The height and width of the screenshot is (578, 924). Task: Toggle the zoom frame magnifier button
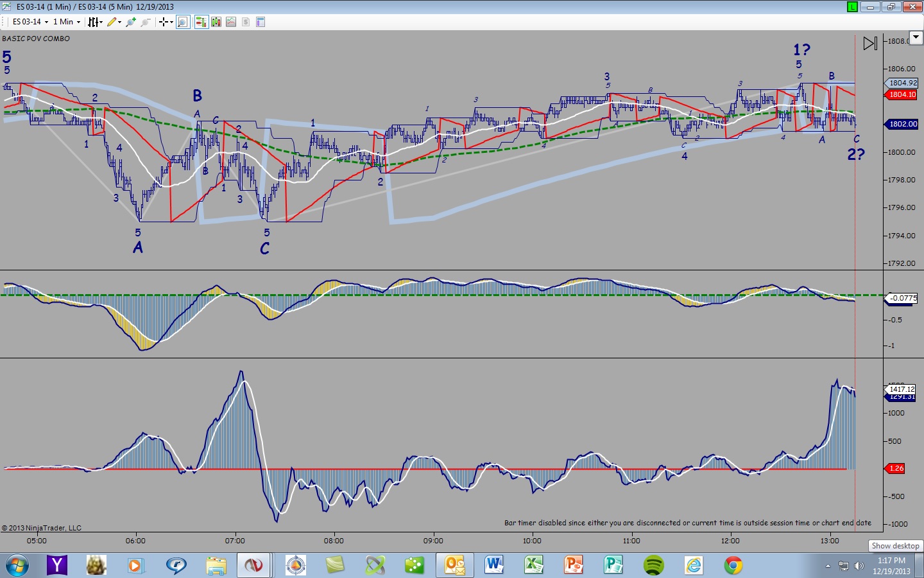tap(183, 22)
